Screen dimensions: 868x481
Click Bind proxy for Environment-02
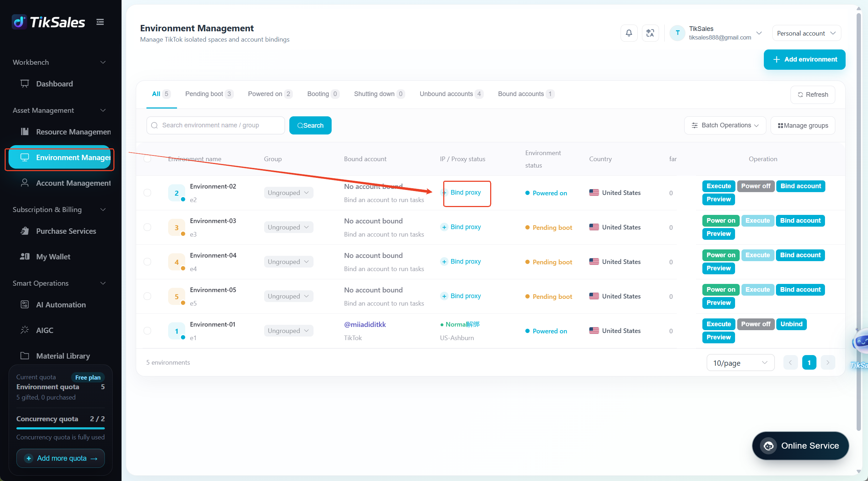[461, 192]
